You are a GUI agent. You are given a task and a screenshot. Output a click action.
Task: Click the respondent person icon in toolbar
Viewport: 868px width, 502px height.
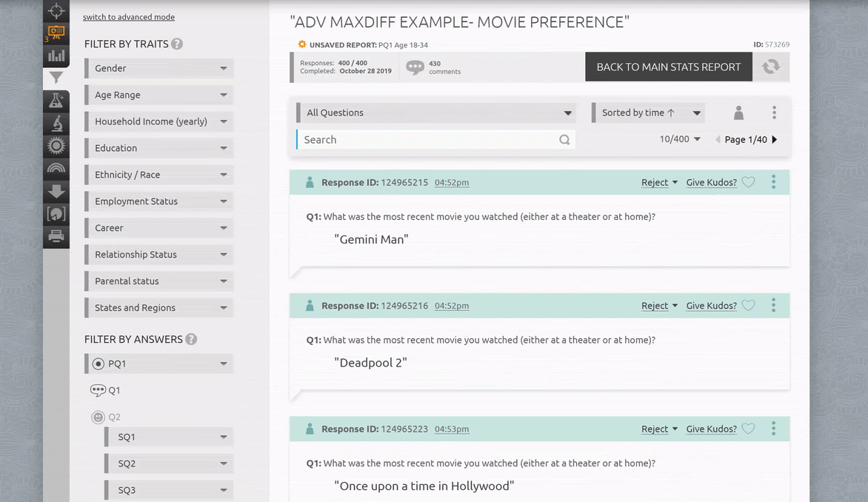(x=738, y=113)
